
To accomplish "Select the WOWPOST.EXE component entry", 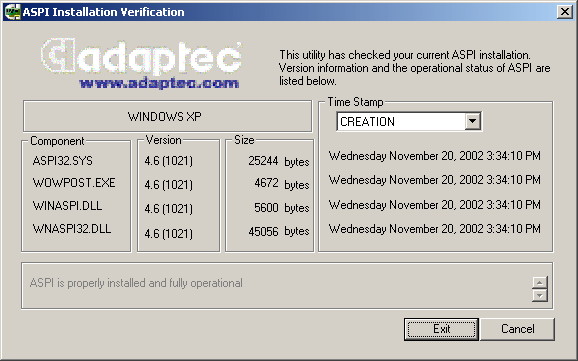I will [74, 183].
